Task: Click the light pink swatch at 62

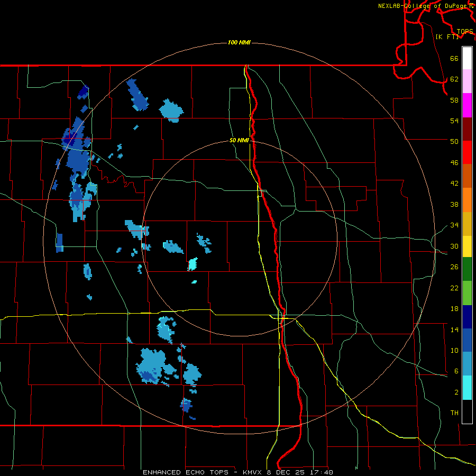Action: point(467,81)
